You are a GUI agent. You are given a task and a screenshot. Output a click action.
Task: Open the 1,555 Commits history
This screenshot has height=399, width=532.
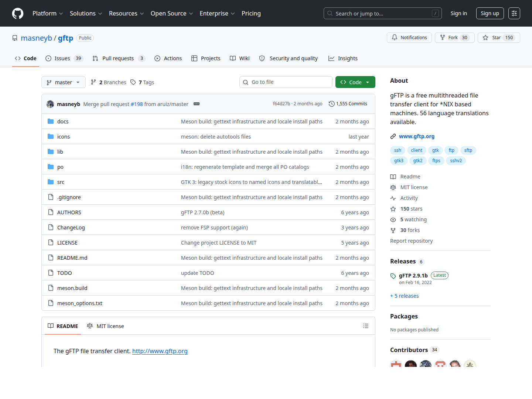click(348, 104)
